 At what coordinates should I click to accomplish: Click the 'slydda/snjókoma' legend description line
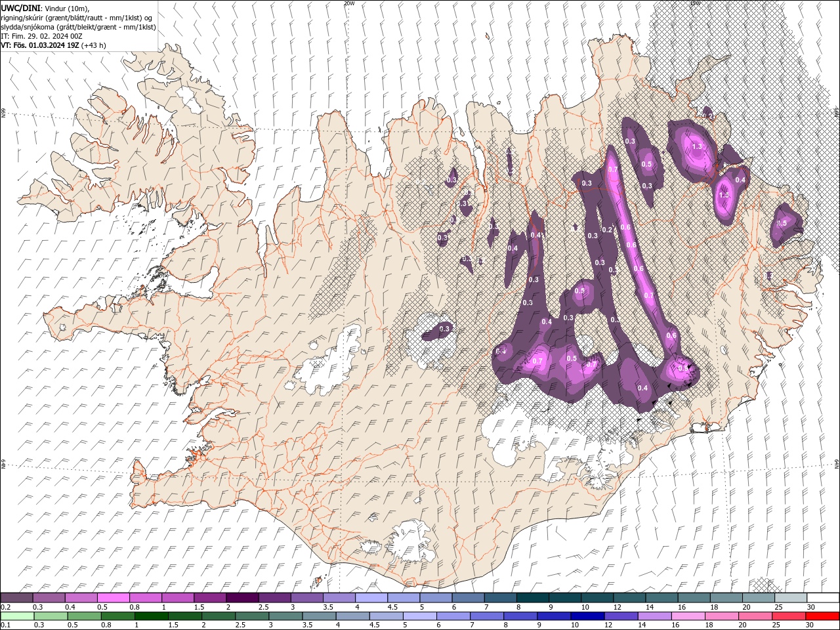(x=79, y=27)
